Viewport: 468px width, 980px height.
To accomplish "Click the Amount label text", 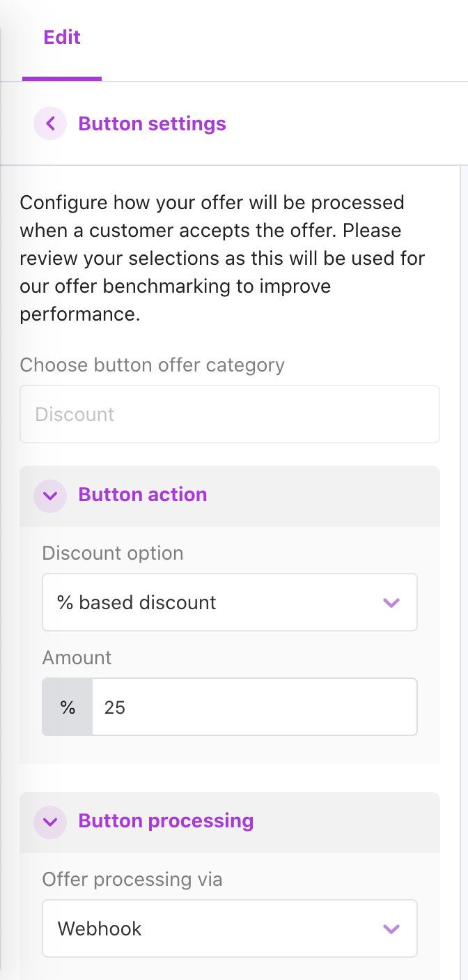I will point(77,658).
